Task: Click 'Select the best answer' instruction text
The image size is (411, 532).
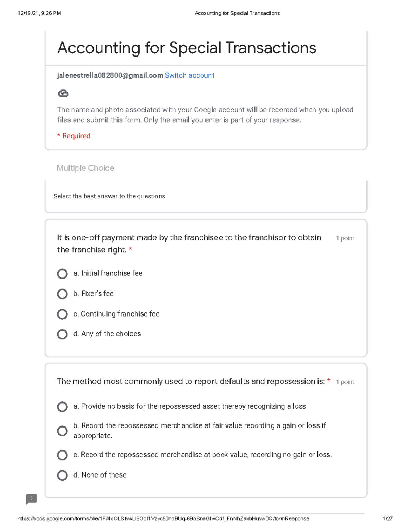Action: click(109, 196)
